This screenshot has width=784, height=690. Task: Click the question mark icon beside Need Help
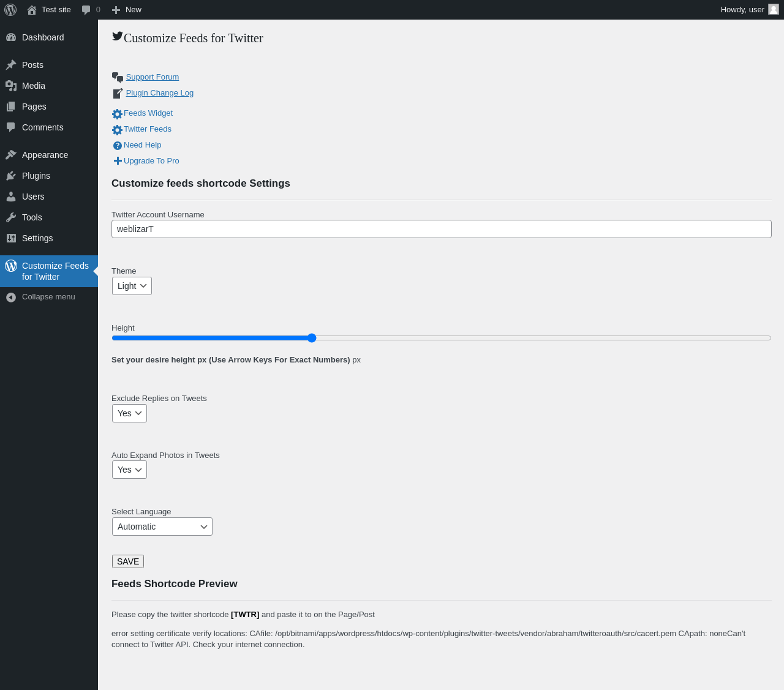click(118, 146)
